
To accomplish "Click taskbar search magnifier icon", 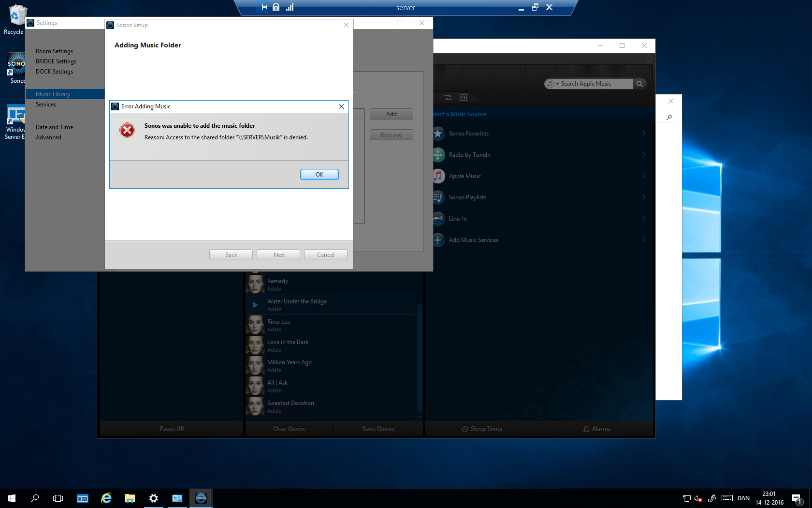I will [x=35, y=498].
